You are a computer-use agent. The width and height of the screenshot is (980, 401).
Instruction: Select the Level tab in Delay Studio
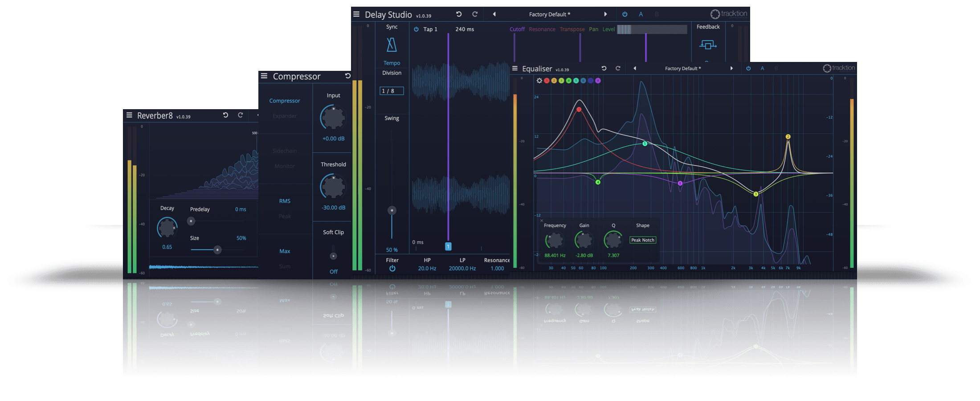click(608, 29)
